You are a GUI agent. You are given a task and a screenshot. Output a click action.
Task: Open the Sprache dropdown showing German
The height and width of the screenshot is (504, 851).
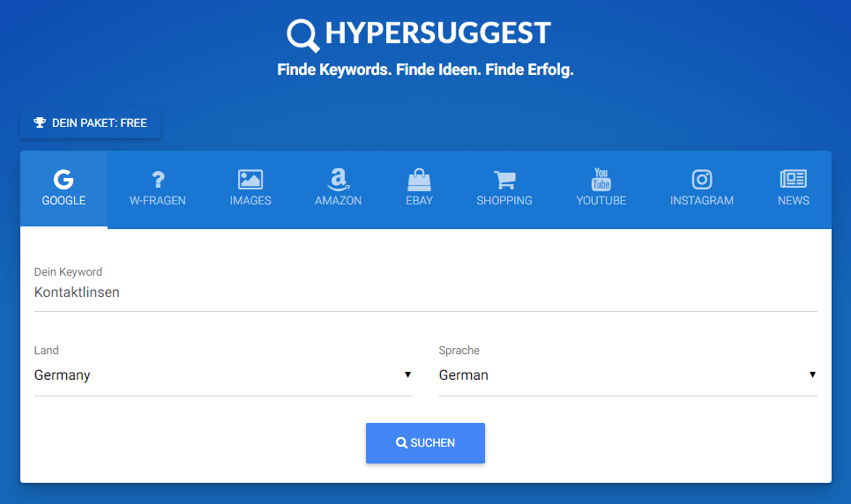(x=628, y=375)
